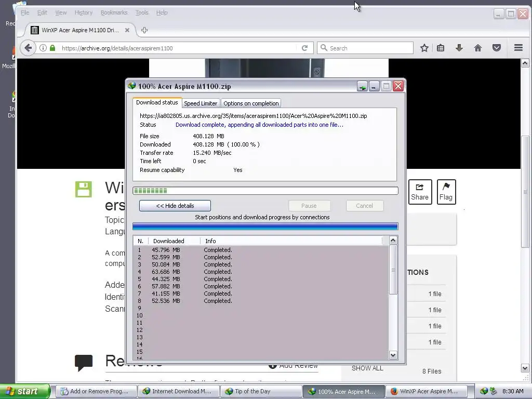Click IDM tray icon in system tray
The image size is (532, 399).
(484, 391)
